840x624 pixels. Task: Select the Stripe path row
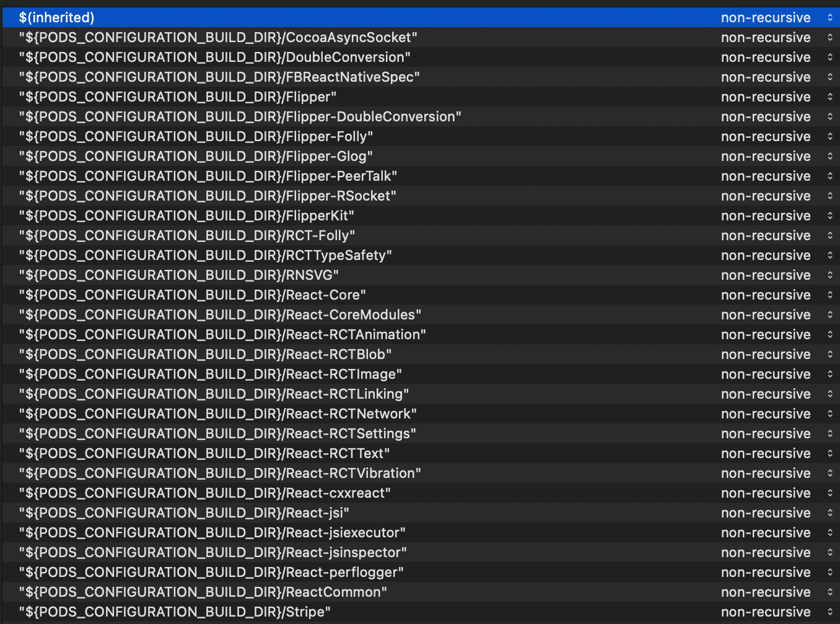(x=421, y=612)
